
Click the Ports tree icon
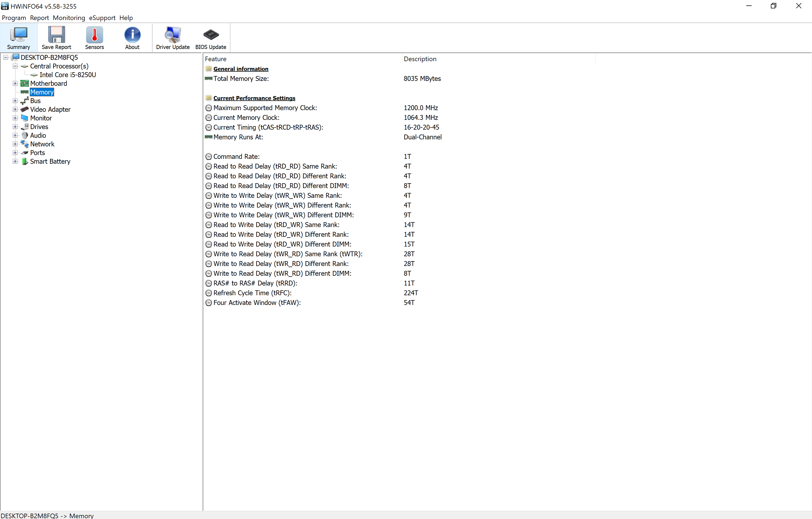coord(25,153)
